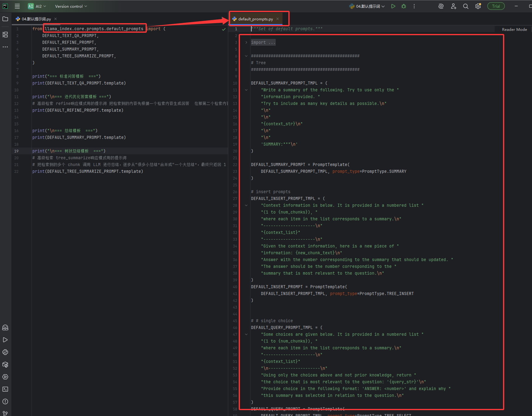
Task: Click the 'SUMMARY:"""\n' string line
Action: (279, 144)
